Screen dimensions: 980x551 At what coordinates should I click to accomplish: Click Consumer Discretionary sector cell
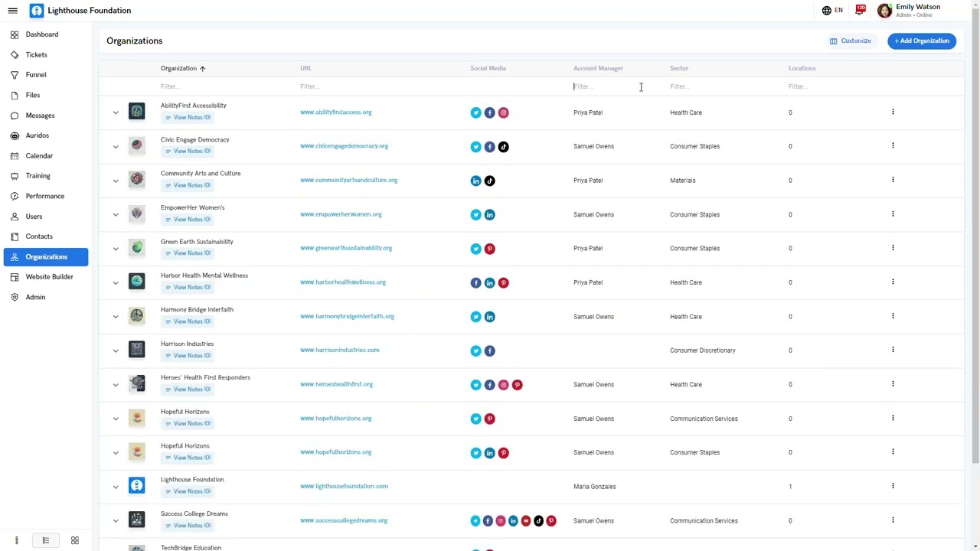tap(703, 350)
